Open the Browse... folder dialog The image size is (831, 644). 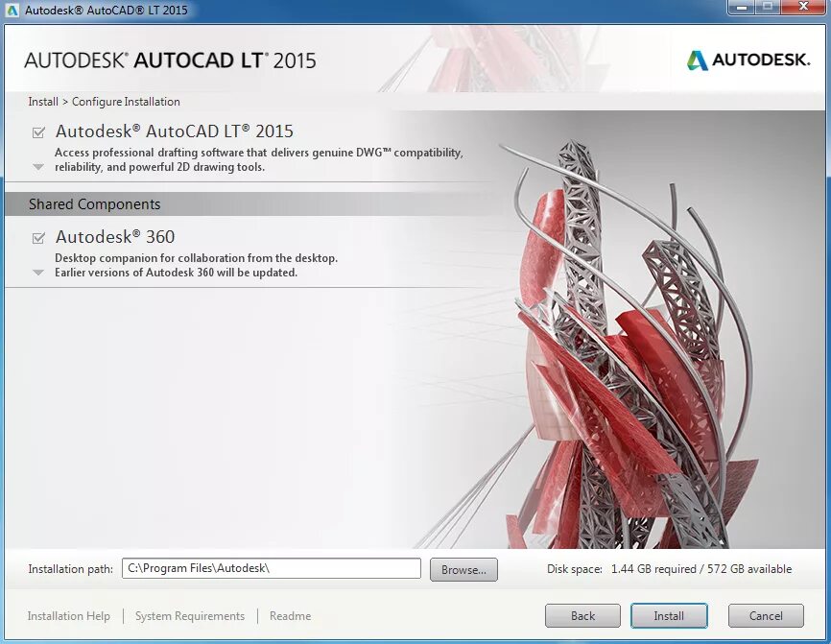463,570
